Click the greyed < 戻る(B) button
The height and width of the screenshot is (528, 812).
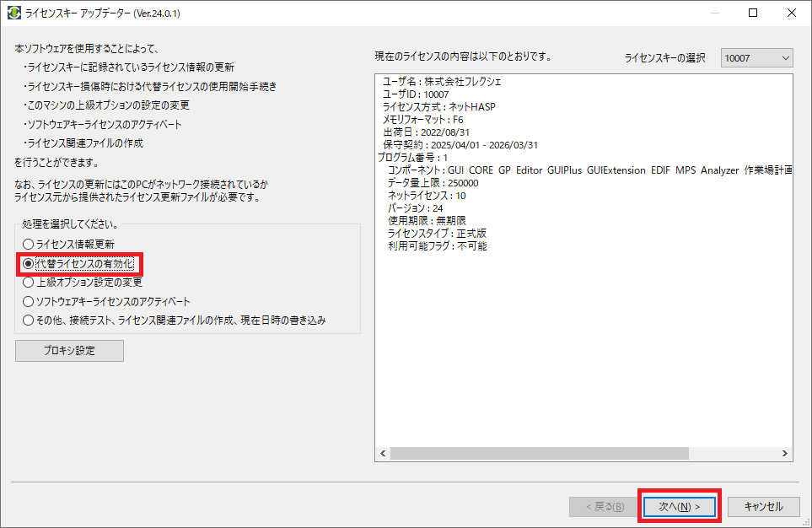point(598,506)
